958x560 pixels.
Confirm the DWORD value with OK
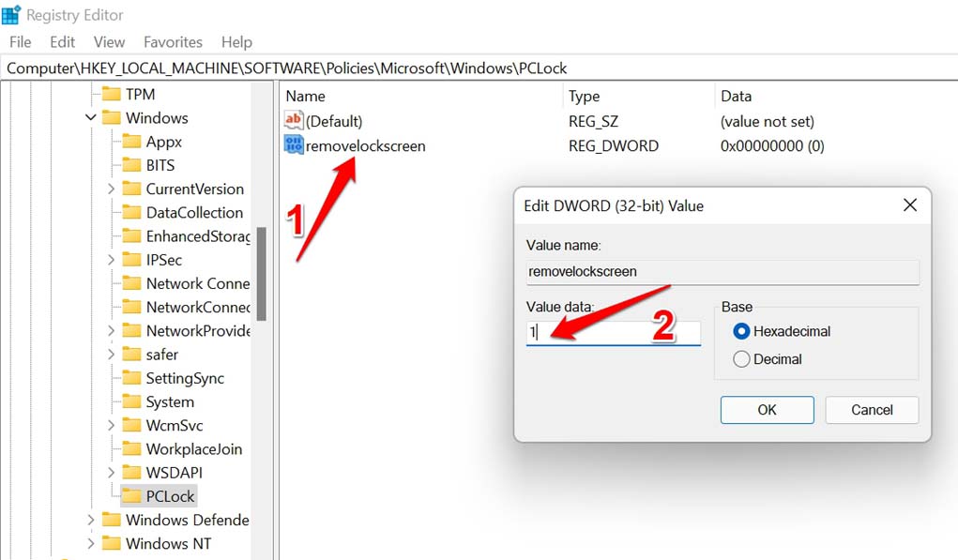coord(767,410)
